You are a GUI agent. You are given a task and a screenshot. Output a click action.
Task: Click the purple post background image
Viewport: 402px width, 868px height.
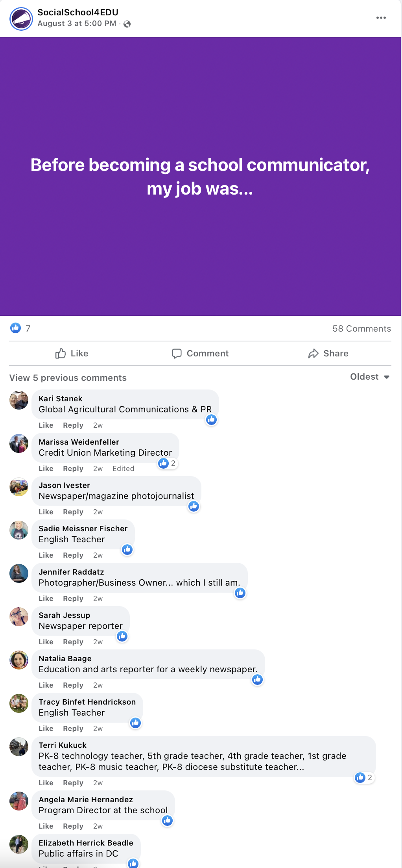(200, 176)
